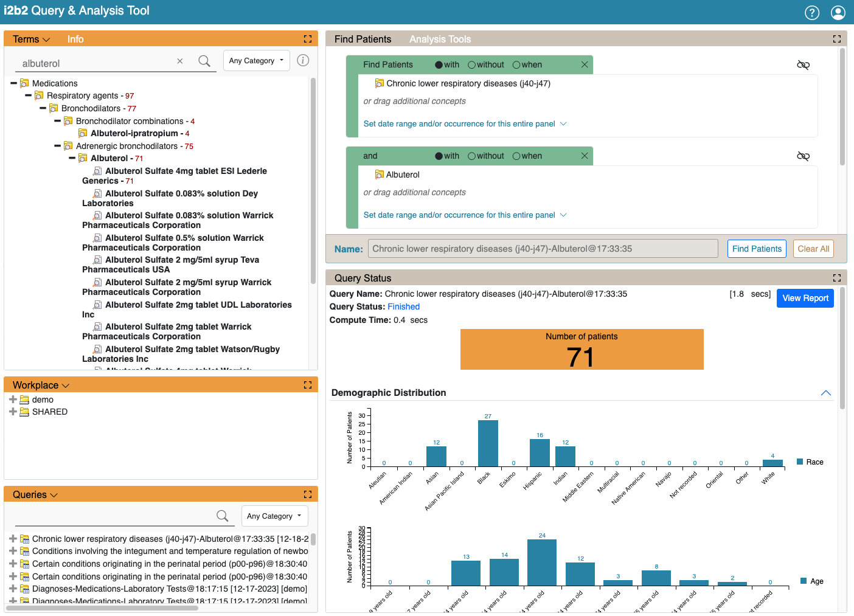Open the user account icon
The height and width of the screenshot is (616, 854).
[838, 13]
